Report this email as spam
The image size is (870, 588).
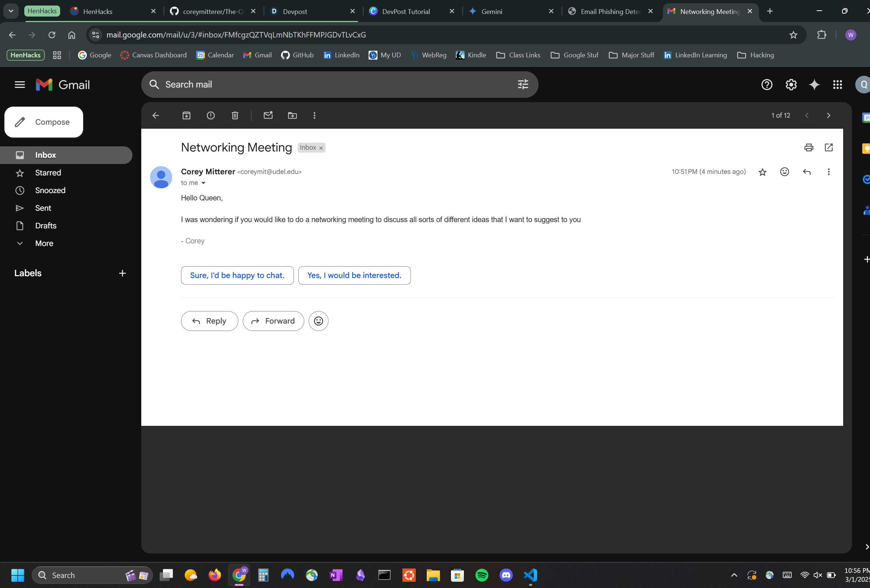pyautogui.click(x=210, y=116)
